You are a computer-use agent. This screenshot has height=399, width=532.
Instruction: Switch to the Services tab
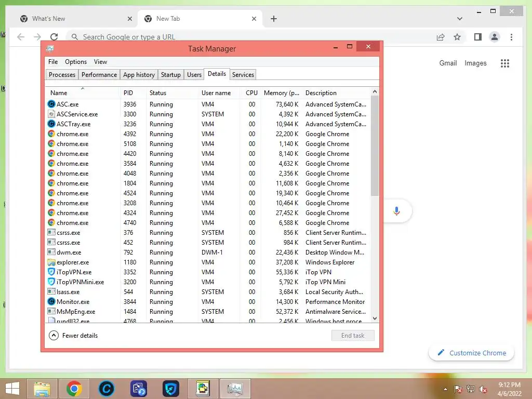coord(243,75)
